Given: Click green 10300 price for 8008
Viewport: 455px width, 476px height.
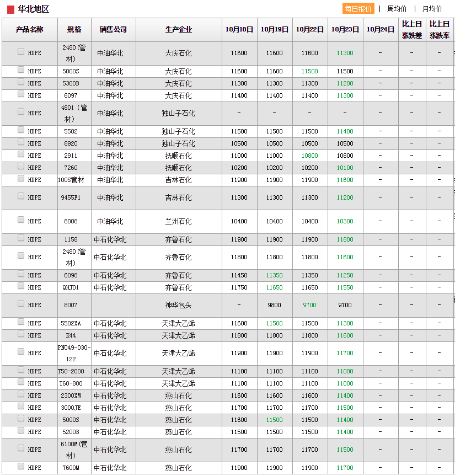Looking at the screenshot, I should pyautogui.click(x=345, y=221).
